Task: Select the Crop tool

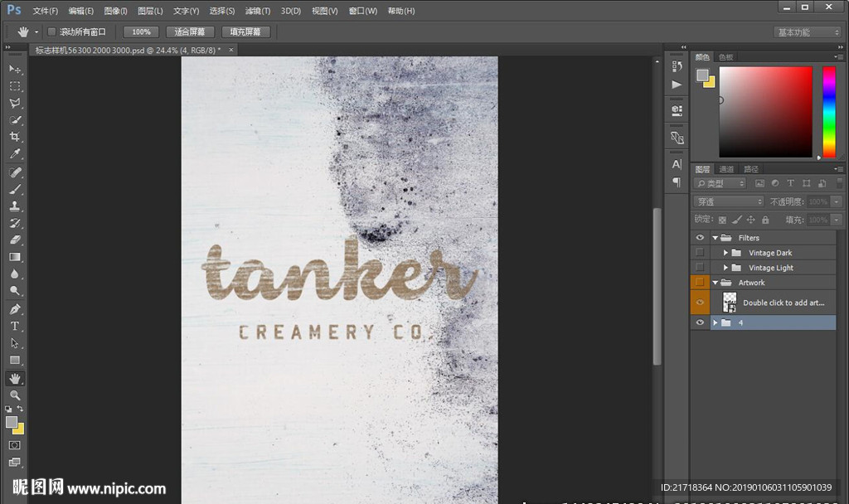Action: tap(15, 137)
